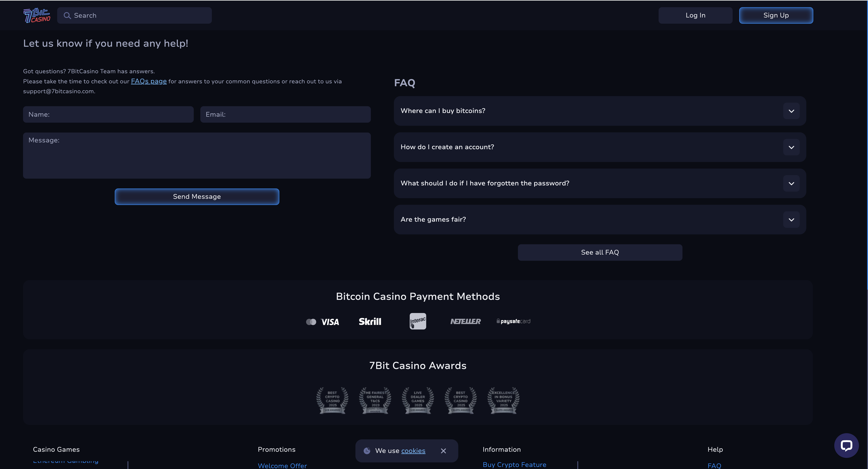Open the Buy Crypto Feature link

coord(515,465)
